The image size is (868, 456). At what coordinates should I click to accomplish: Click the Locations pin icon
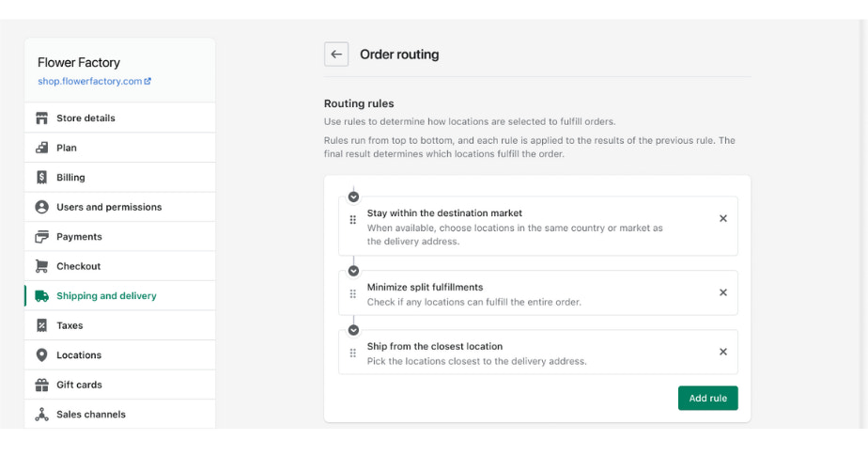click(41, 355)
